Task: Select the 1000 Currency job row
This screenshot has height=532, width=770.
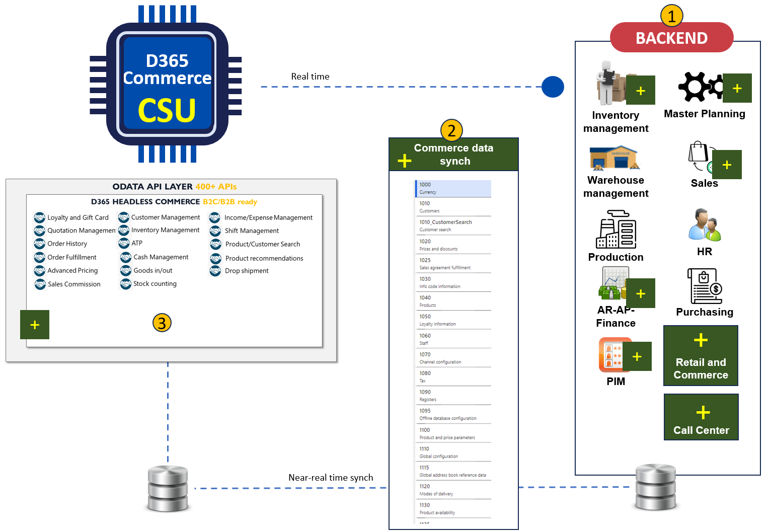Action: 453,188
